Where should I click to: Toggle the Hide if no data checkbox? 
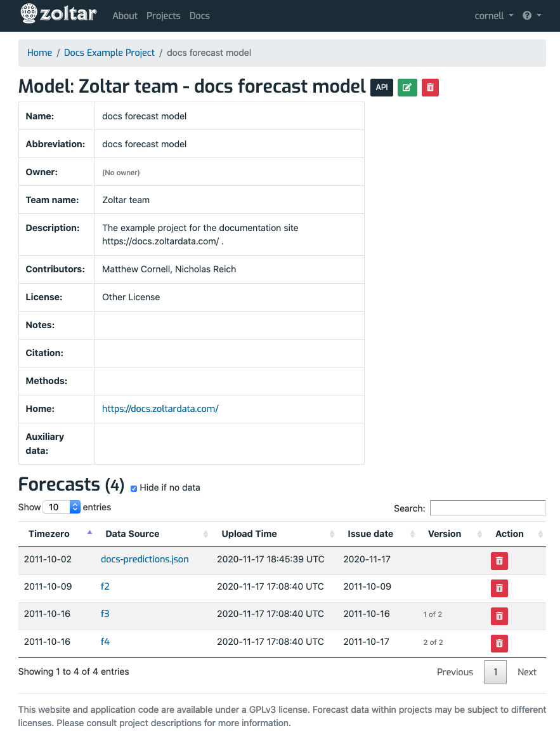click(134, 489)
